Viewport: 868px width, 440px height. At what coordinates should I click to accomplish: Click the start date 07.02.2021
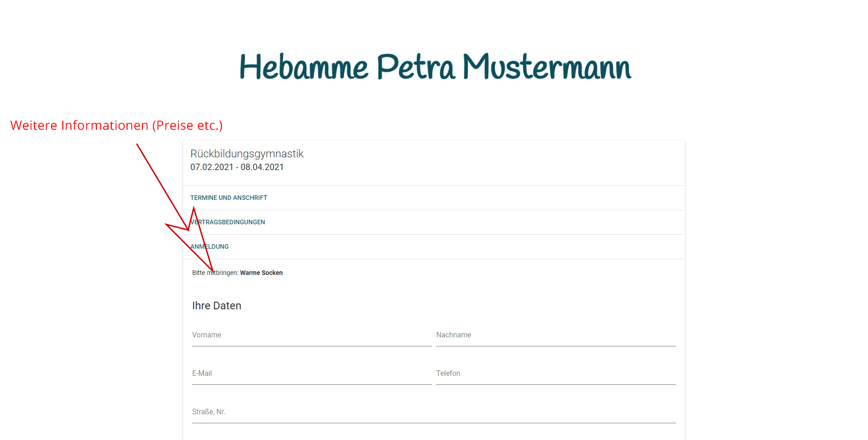[212, 167]
